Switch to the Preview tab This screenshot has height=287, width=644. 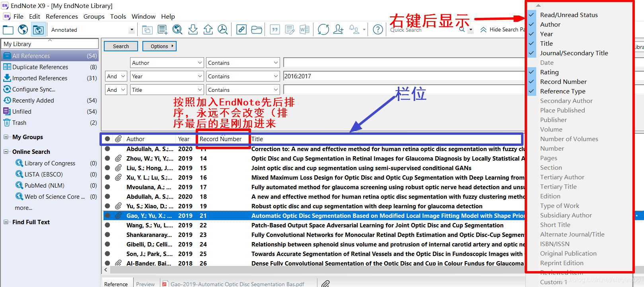click(x=145, y=284)
